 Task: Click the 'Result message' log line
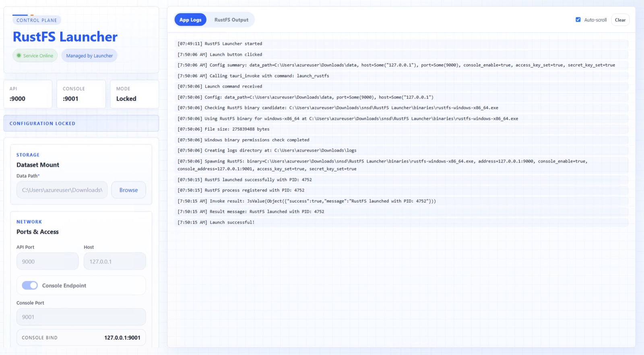pos(402,212)
